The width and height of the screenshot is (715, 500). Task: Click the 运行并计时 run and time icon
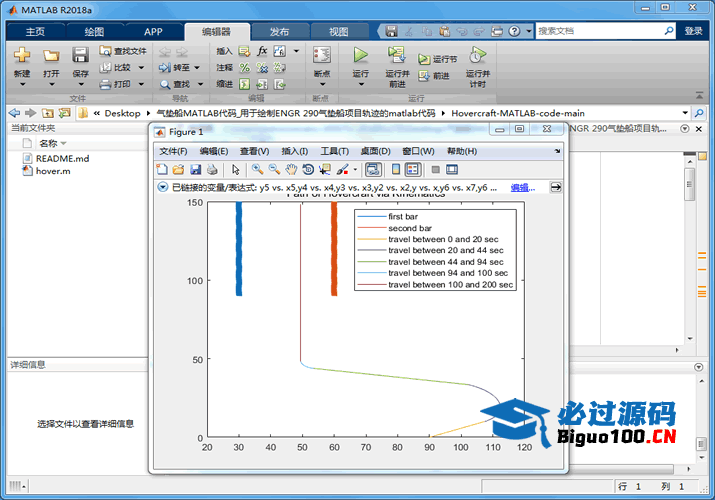[477, 55]
